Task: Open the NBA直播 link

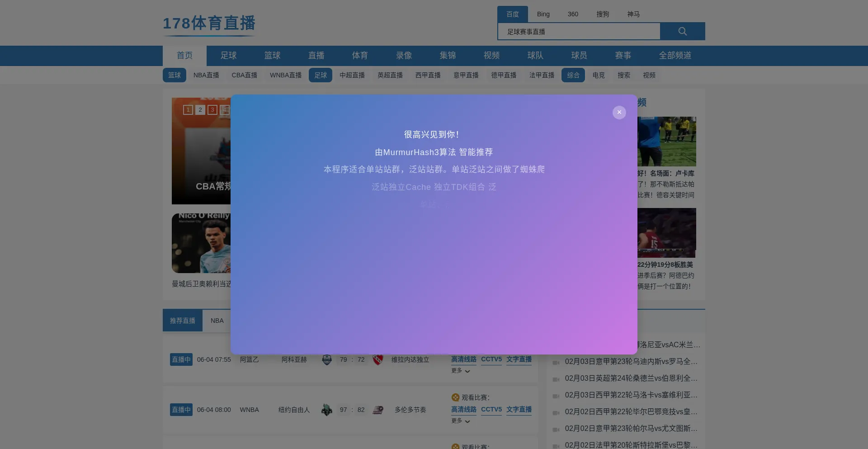Action: pos(206,75)
